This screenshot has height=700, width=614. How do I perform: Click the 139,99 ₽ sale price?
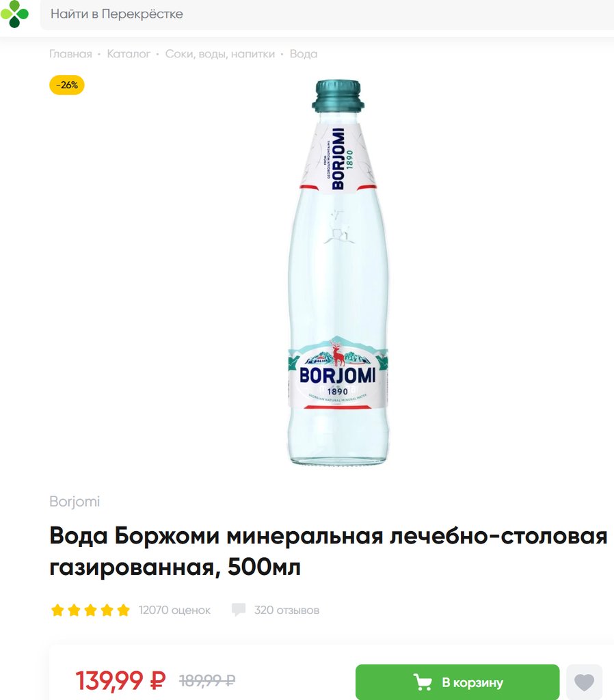click(120, 680)
